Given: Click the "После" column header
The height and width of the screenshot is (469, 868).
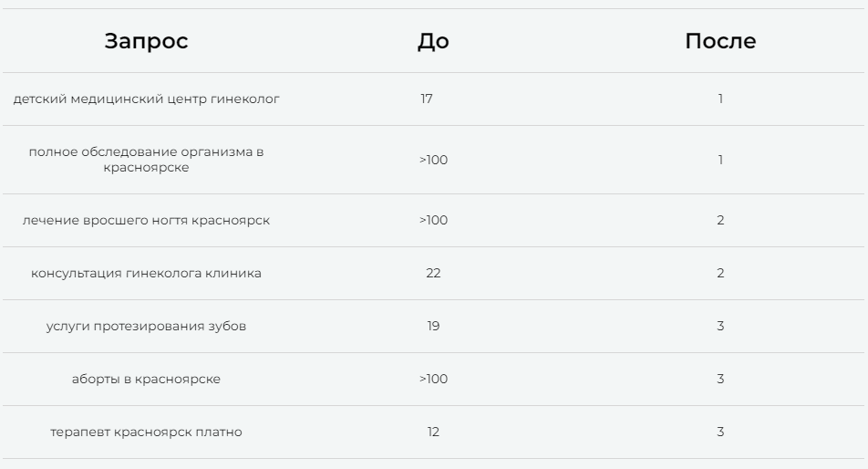Looking at the screenshot, I should 720,41.
